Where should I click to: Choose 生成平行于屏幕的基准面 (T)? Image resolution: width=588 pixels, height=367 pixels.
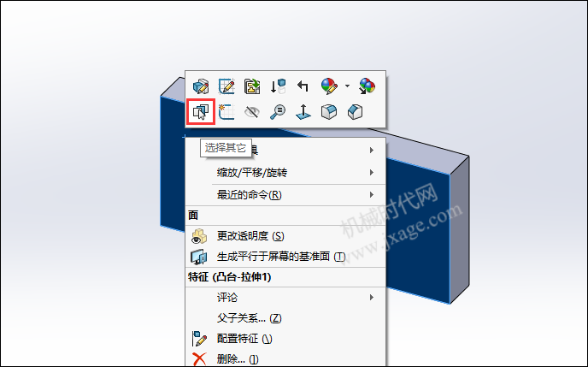click(x=285, y=257)
